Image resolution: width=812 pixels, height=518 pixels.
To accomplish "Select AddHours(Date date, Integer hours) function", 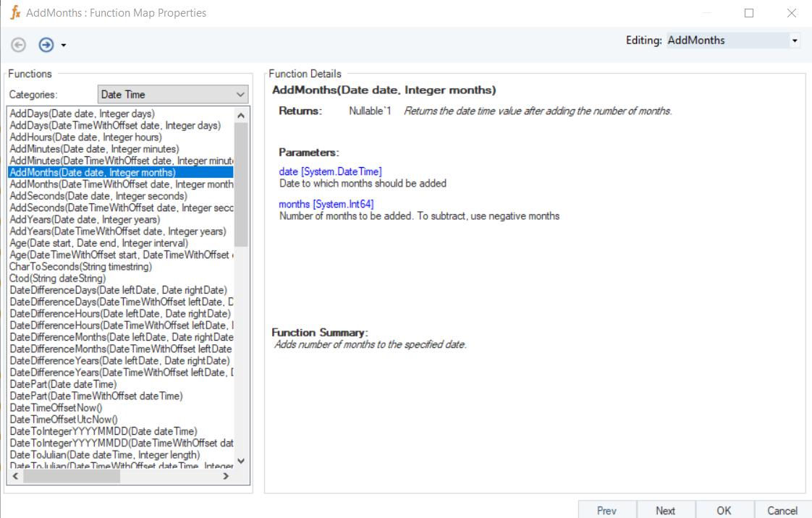I will pos(85,137).
